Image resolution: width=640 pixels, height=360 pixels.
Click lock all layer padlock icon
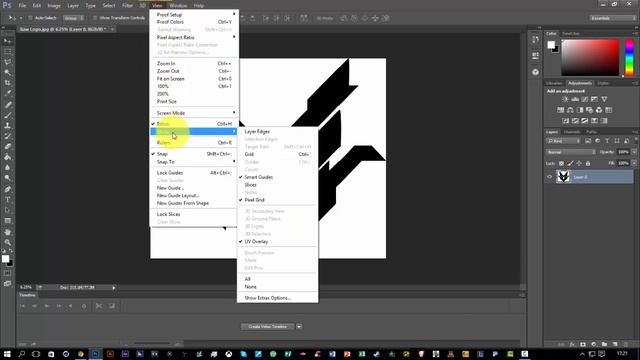click(588, 163)
